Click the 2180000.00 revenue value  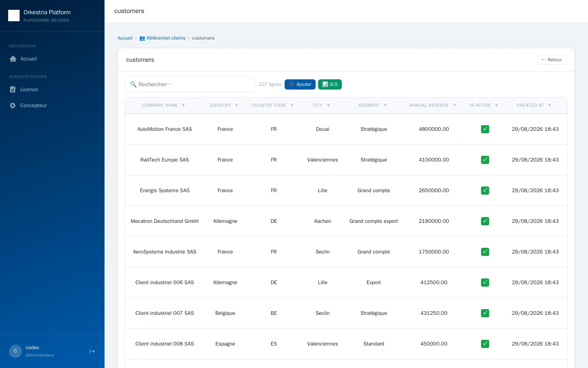pyautogui.click(x=434, y=221)
